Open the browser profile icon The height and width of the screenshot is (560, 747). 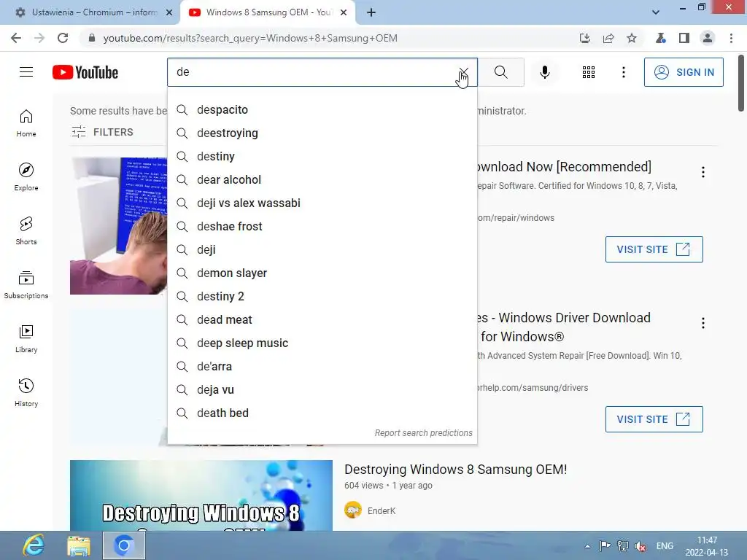708,38
